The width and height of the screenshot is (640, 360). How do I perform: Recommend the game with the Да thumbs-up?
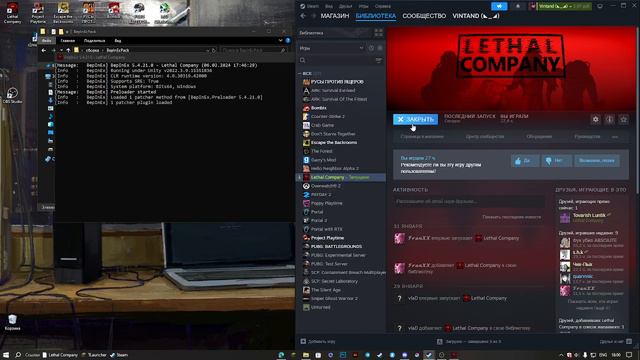tap(525, 161)
